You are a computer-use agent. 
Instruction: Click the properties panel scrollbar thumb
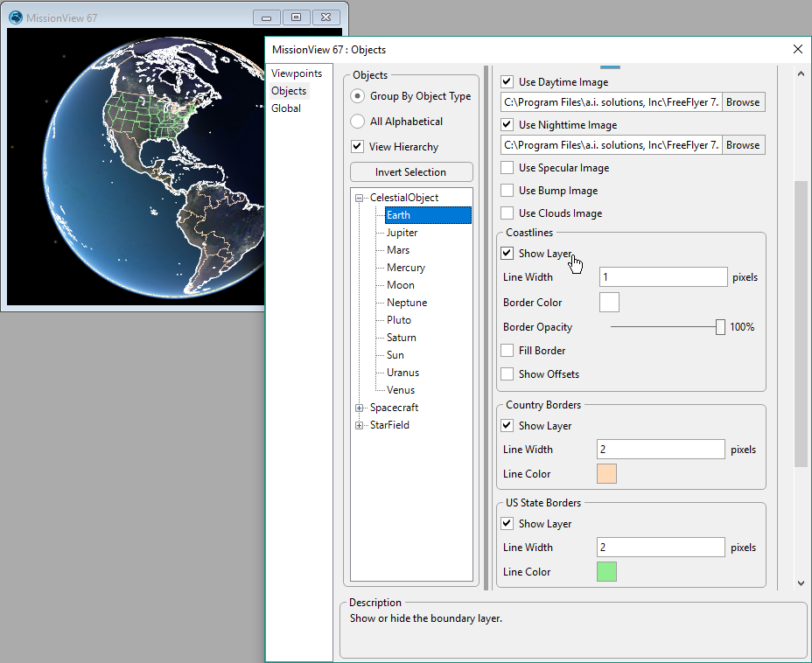801,324
